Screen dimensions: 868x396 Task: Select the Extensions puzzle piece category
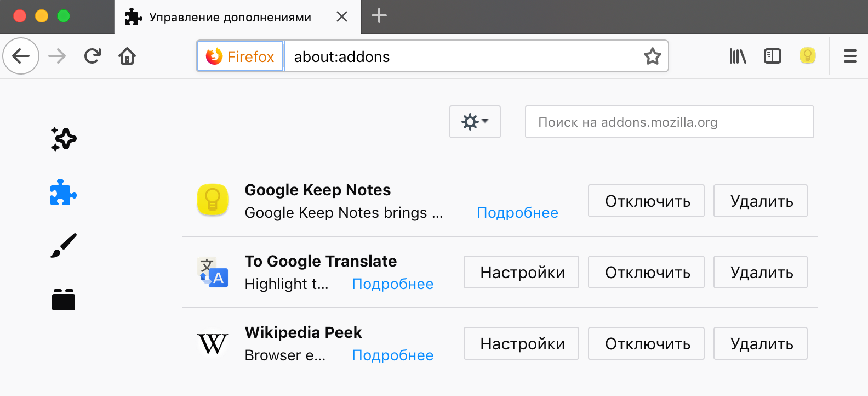64,193
